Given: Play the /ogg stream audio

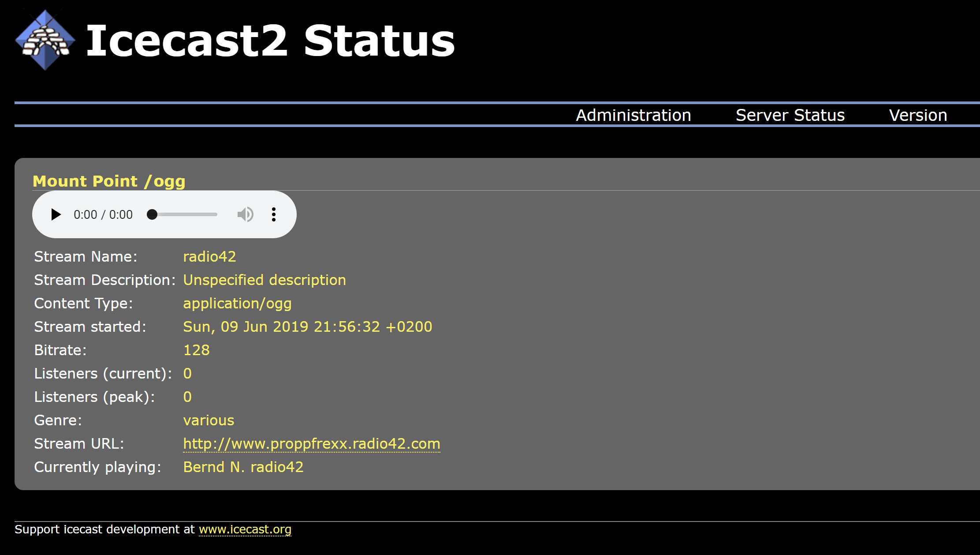Looking at the screenshot, I should 56,214.
